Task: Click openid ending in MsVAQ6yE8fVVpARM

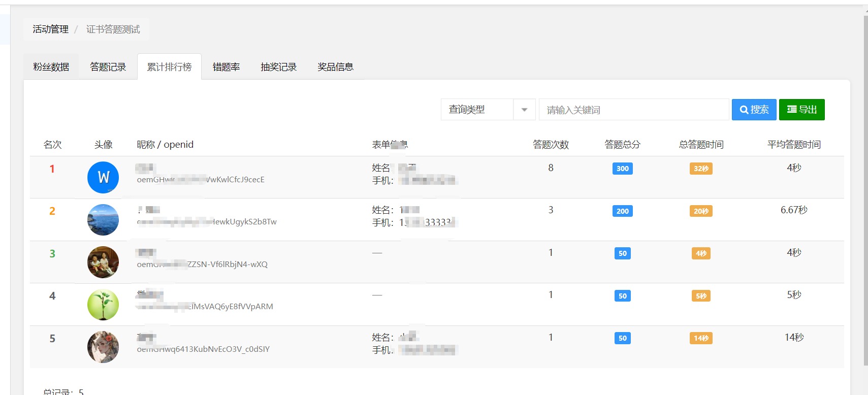Action: pyautogui.click(x=205, y=307)
